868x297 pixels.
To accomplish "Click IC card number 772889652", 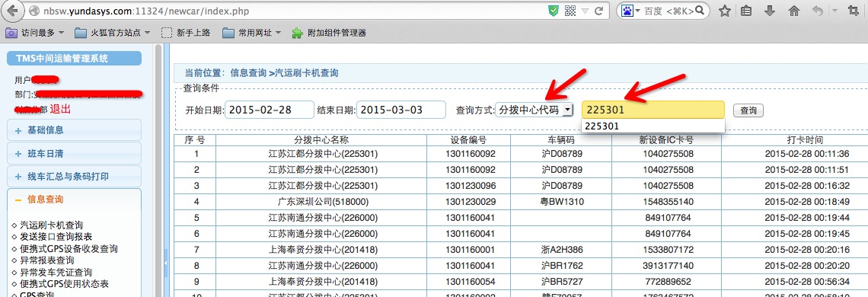I will click(x=669, y=282).
